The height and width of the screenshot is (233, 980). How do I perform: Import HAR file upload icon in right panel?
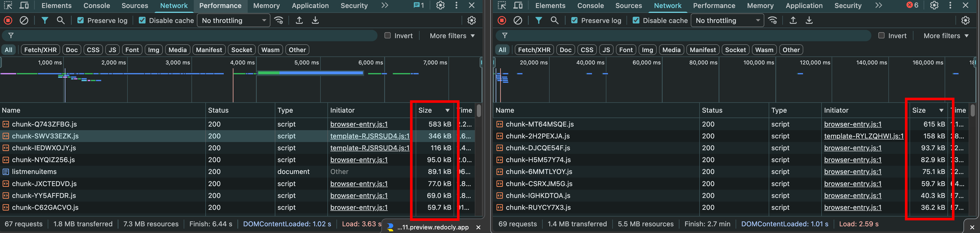793,21
